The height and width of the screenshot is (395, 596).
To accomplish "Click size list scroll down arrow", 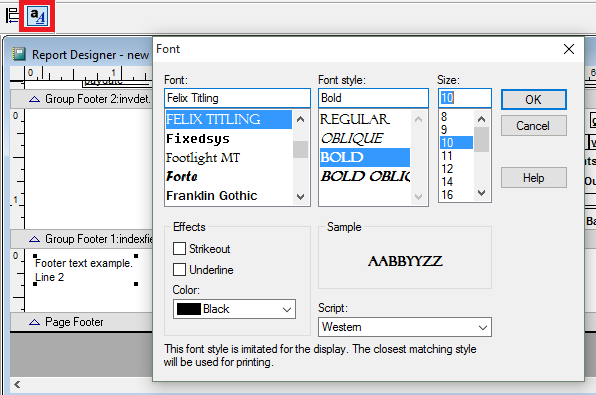I will coord(482,193).
